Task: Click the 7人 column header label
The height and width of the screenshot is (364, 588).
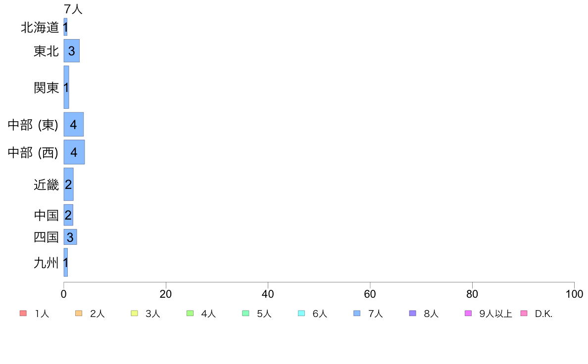Action: tap(73, 9)
